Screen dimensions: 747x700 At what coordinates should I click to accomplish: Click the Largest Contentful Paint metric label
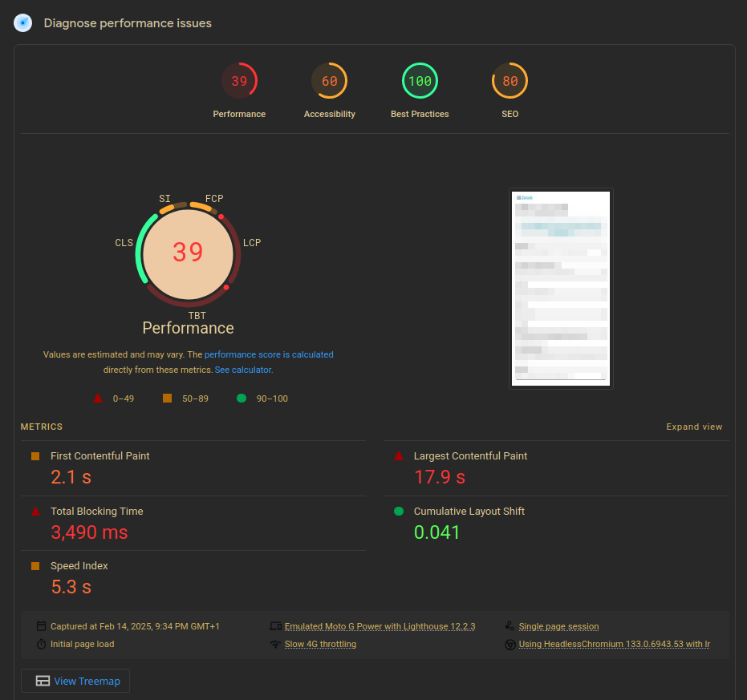tap(471, 456)
